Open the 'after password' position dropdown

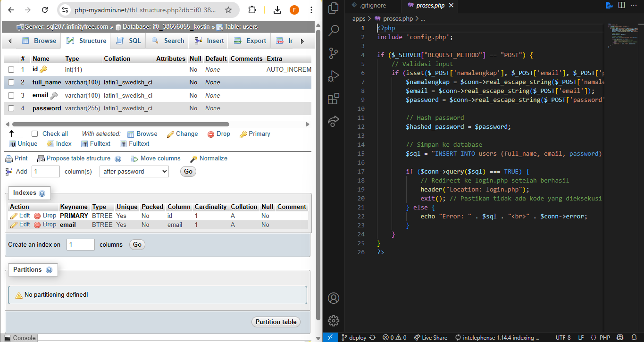pyautogui.click(x=134, y=171)
